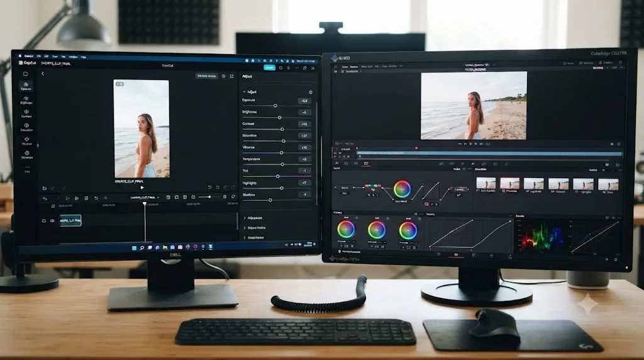Play the right monitor viewer clip
The width and height of the screenshot is (644, 360).
click(476, 144)
